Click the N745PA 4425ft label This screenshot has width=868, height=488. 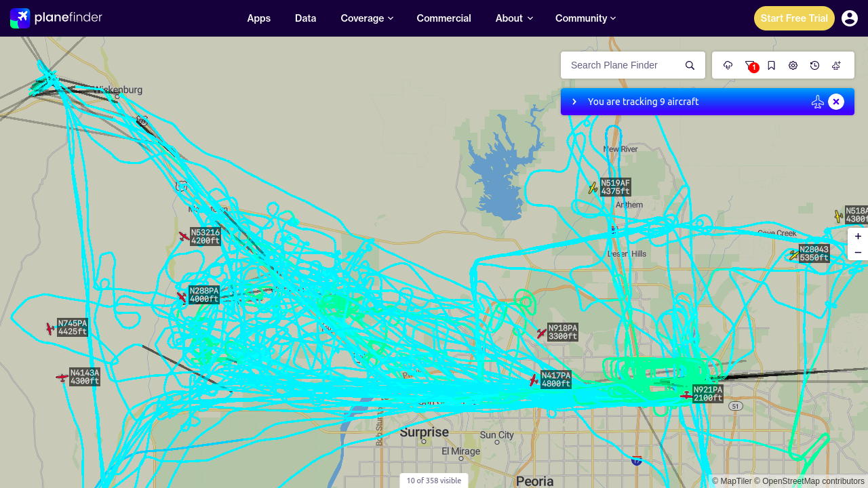click(73, 328)
